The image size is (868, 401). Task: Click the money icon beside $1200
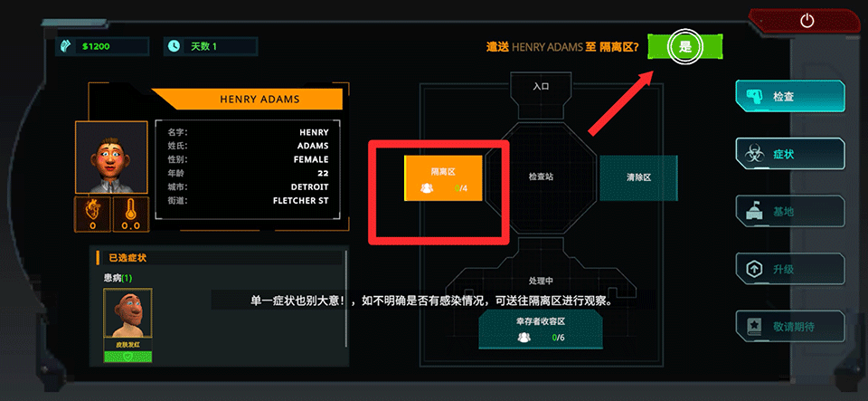pyautogui.click(x=64, y=46)
